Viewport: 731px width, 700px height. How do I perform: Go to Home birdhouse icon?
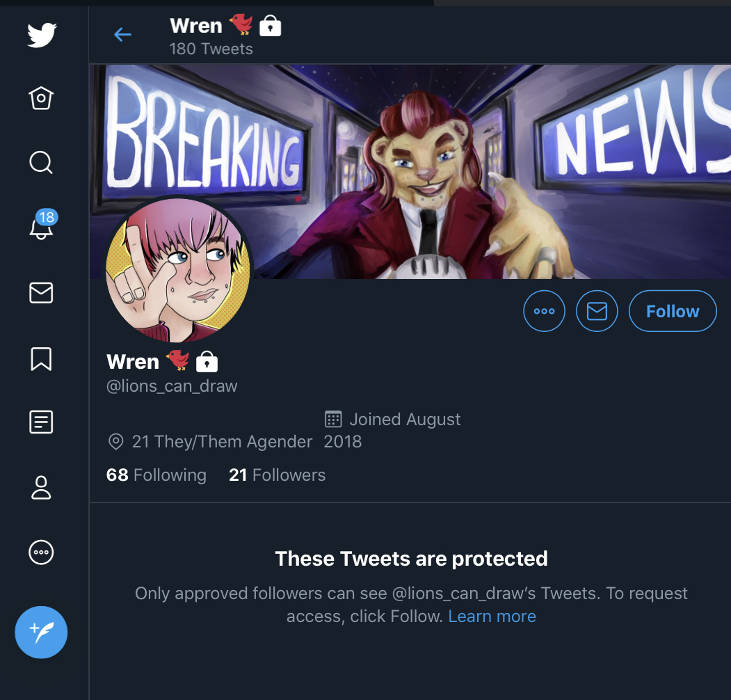[x=41, y=98]
